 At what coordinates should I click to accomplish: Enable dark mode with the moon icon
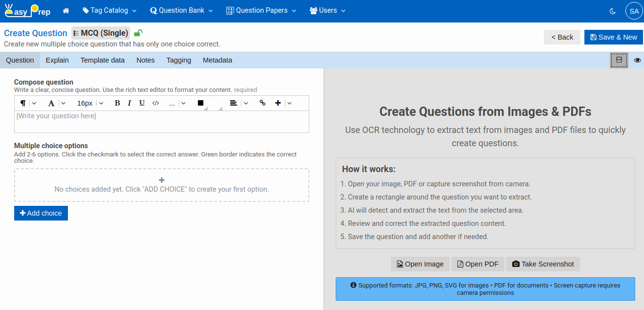pyautogui.click(x=612, y=10)
